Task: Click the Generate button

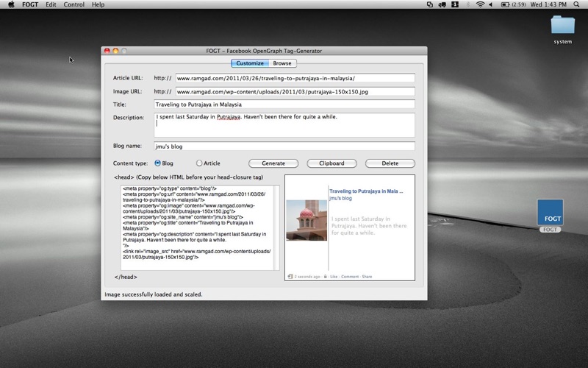Action: [x=273, y=163]
